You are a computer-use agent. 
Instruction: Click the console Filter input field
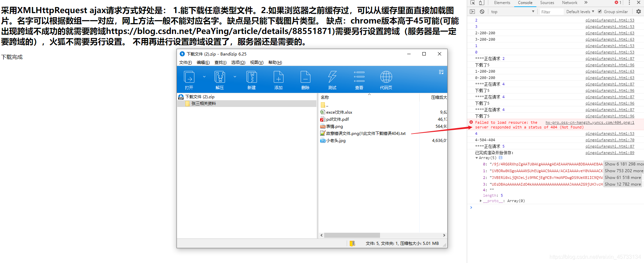click(552, 12)
